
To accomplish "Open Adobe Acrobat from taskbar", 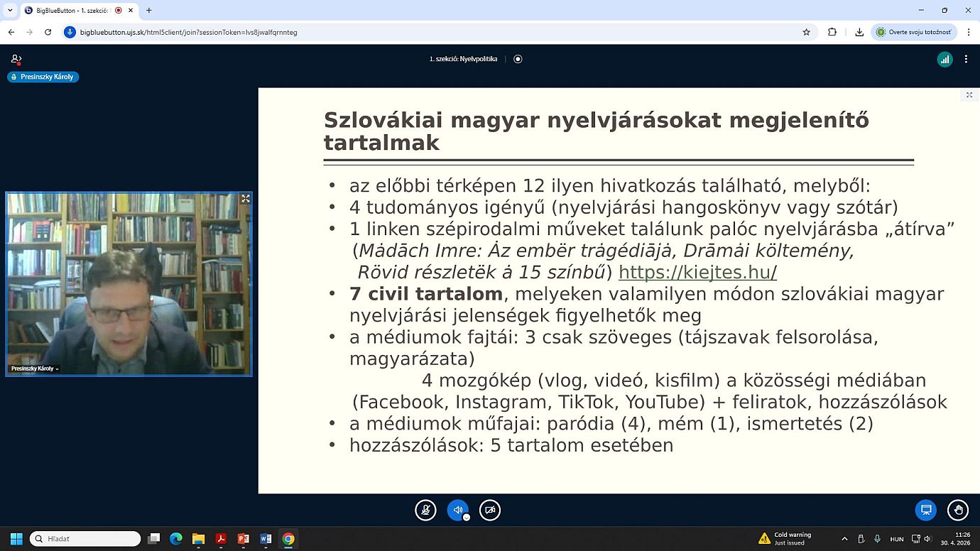I will click(x=221, y=539).
